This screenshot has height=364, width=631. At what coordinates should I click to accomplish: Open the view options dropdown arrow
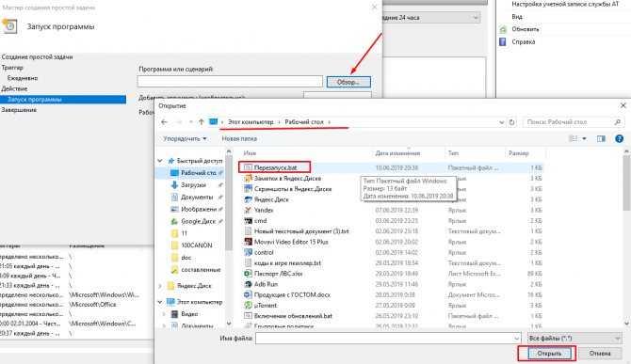(584, 138)
